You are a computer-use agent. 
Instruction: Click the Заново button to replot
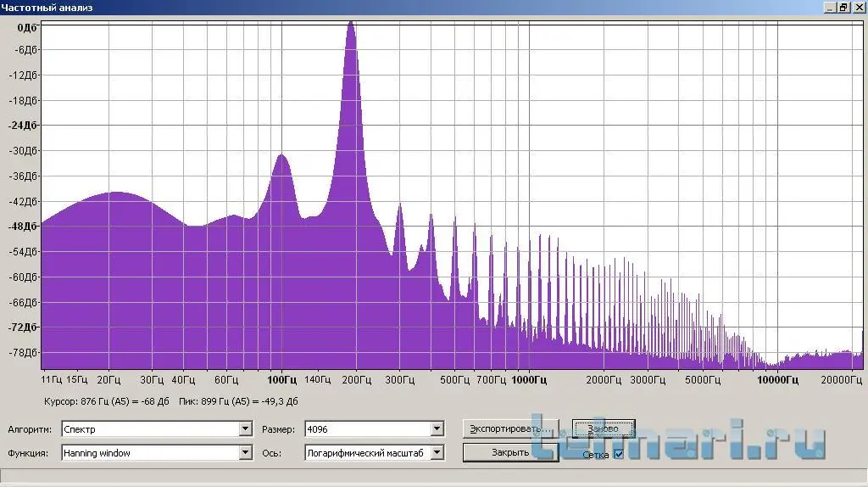click(x=603, y=428)
